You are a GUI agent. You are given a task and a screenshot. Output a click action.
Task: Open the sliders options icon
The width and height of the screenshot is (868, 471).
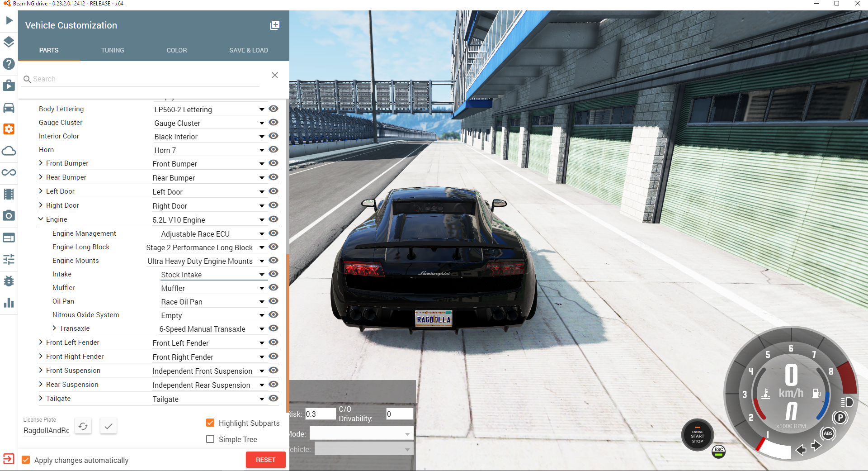click(x=9, y=259)
